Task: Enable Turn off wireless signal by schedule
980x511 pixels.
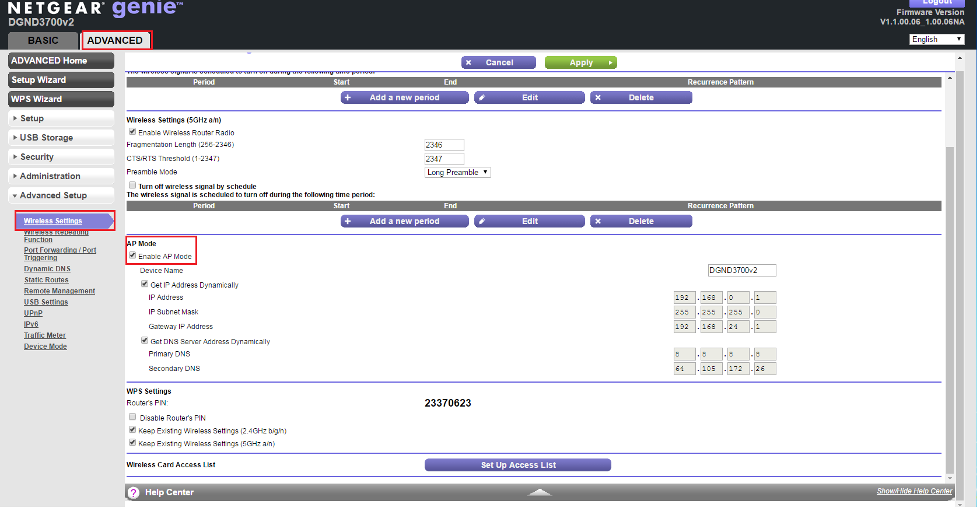Action: (x=132, y=185)
